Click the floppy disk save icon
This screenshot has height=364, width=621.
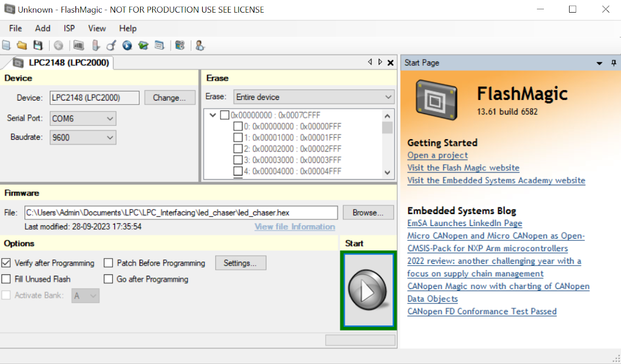38,46
